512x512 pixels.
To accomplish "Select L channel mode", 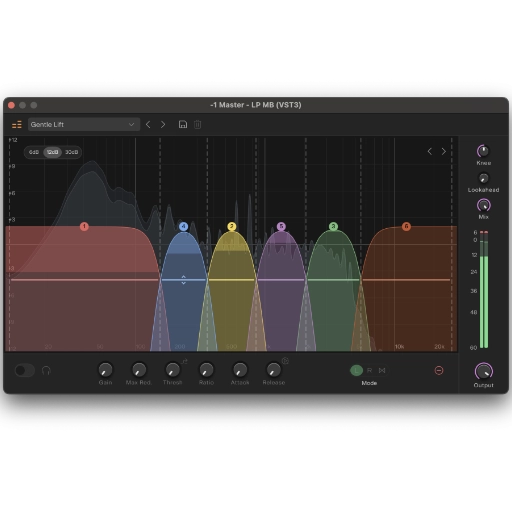I will coord(356,370).
